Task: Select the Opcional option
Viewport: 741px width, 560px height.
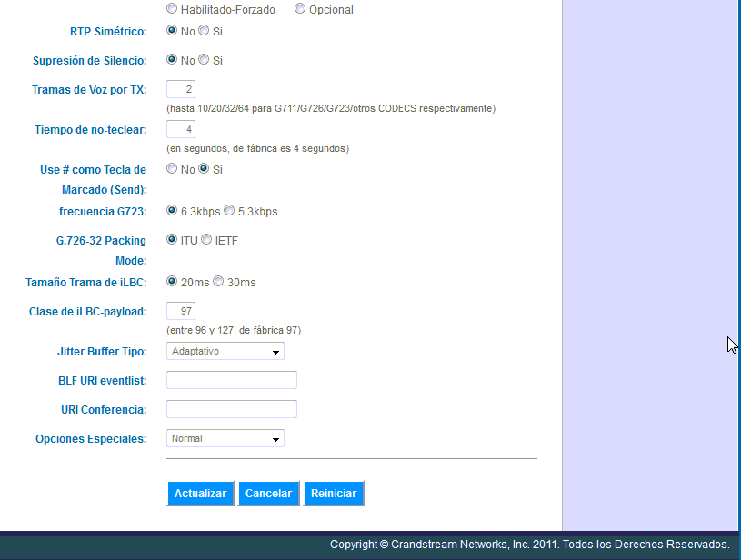Action: tap(299, 8)
